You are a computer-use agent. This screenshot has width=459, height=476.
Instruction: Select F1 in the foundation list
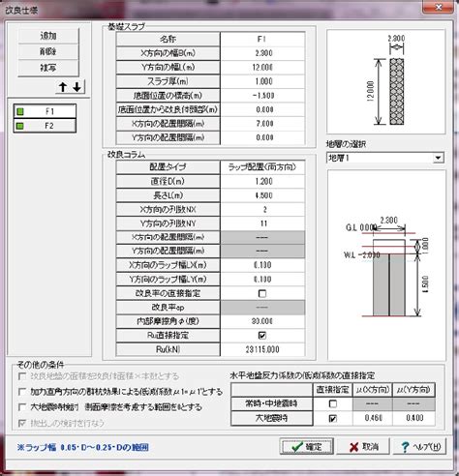point(45,111)
